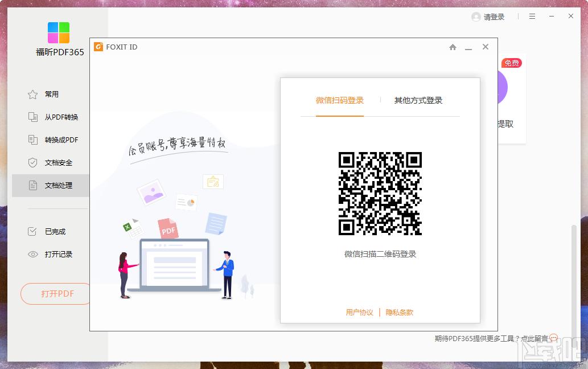
Task: Click the shield icon for 文档安全
Action: tap(32, 163)
